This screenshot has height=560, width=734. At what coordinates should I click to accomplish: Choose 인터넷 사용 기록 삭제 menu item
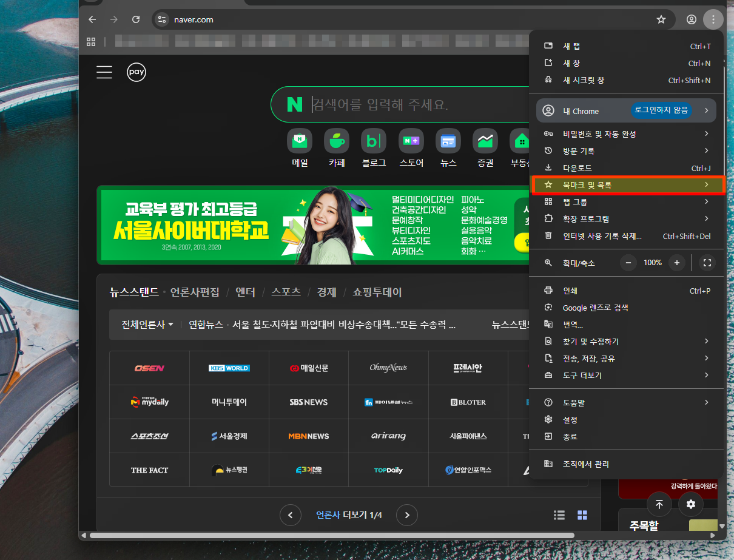(626, 236)
